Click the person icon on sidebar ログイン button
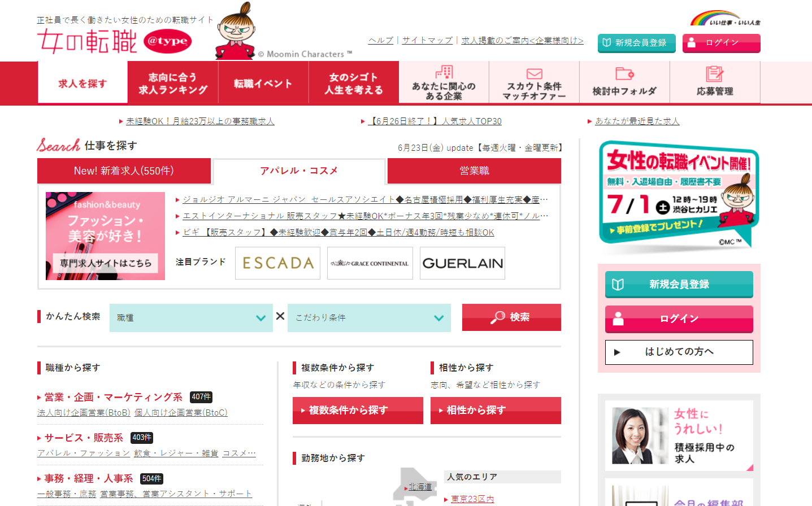The height and width of the screenshot is (506, 812). click(x=619, y=319)
